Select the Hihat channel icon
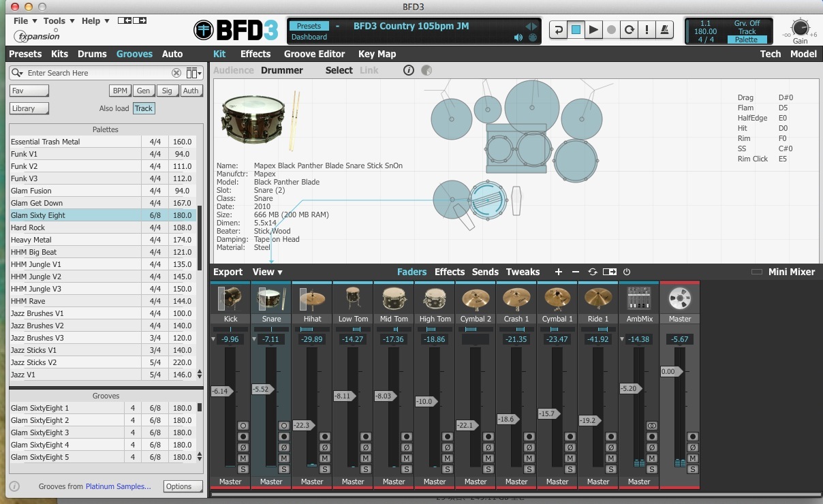 pos(313,298)
